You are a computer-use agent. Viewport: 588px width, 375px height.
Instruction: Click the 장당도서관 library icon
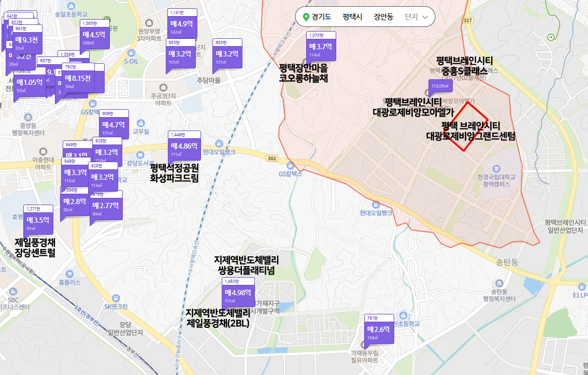(140, 154)
